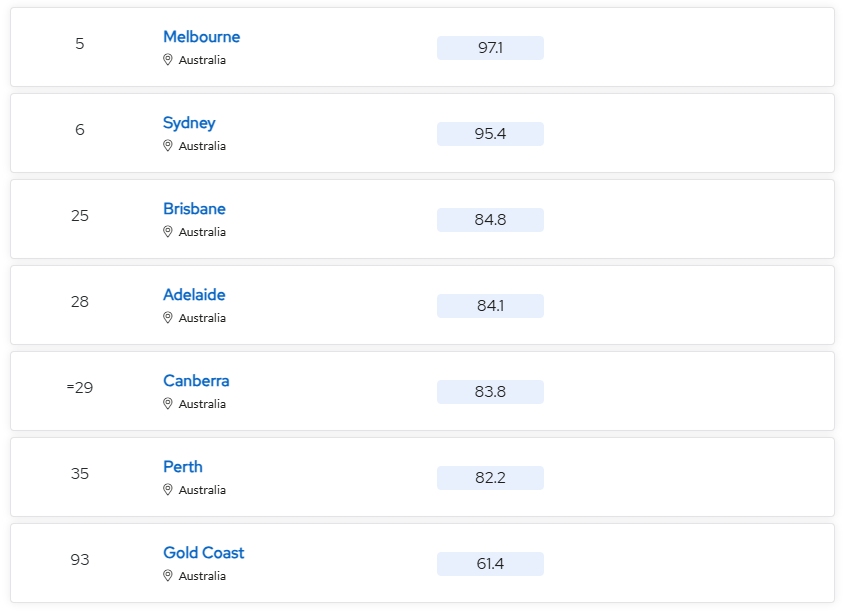Click the =29 rank number
The image size is (844, 614).
pos(80,388)
